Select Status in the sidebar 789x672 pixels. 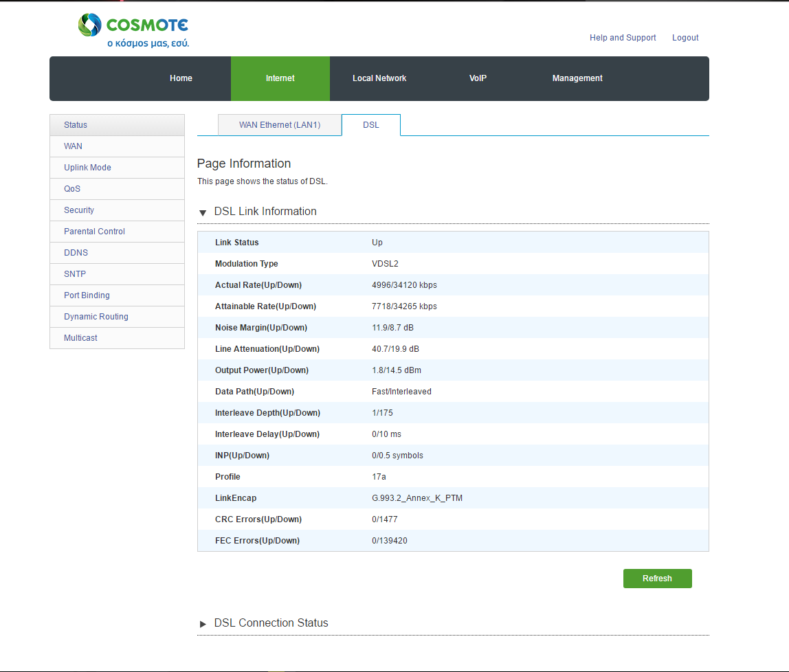(x=76, y=125)
